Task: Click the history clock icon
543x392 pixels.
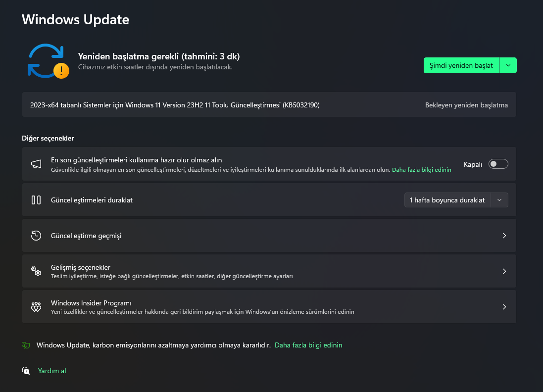Action: (36, 236)
